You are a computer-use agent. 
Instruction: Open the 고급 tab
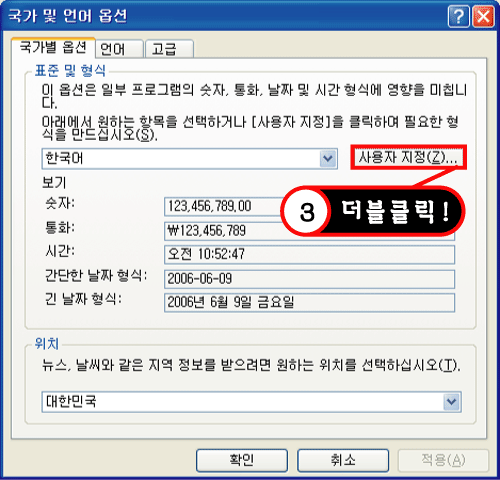click(x=169, y=49)
